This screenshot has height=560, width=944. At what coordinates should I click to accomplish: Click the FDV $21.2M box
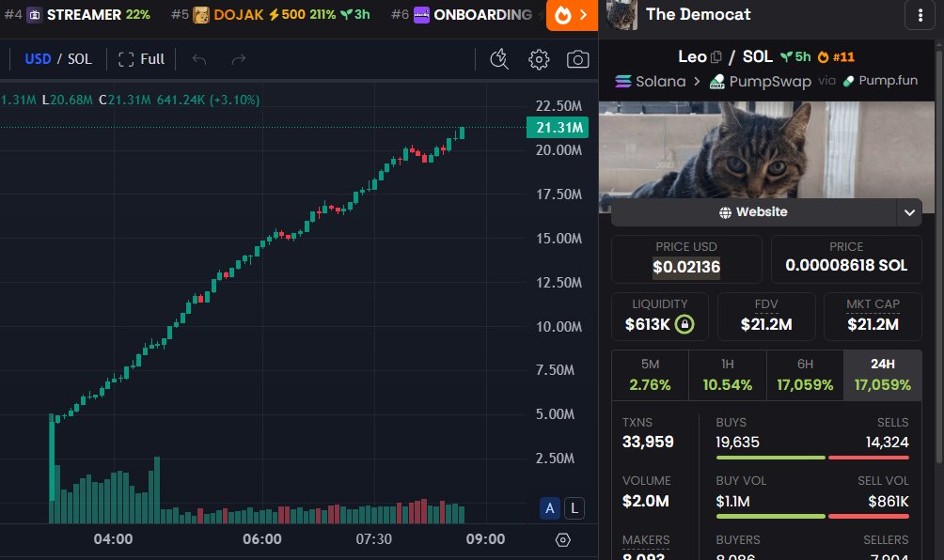tap(765, 317)
